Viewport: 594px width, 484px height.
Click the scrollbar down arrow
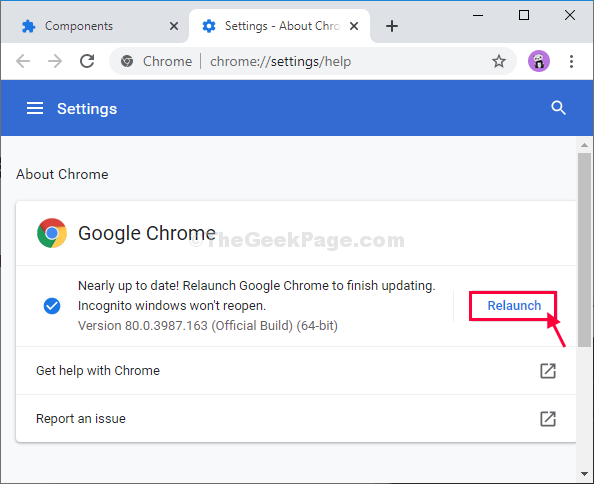(x=584, y=474)
